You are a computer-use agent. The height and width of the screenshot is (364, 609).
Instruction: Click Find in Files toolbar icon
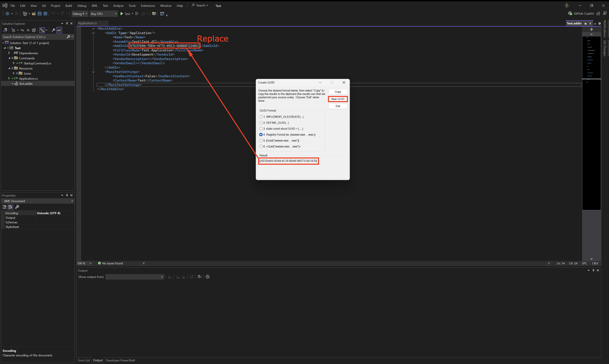154,14
